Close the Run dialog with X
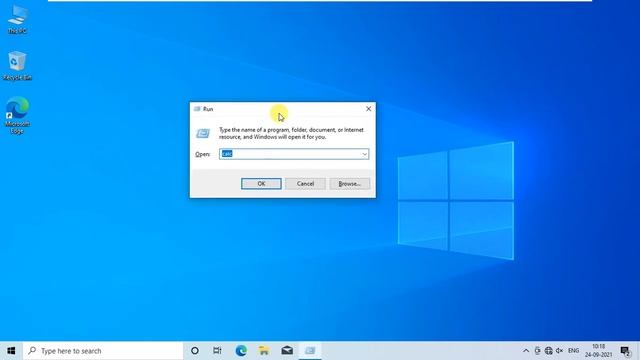Image resolution: width=640 pixels, height=360 pixels. [369, 109]
